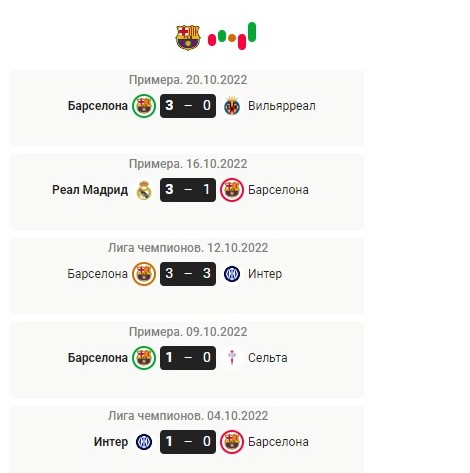Open the 3 – 1 Real Madrid score
470x473 pixels.
click(188, 190)
